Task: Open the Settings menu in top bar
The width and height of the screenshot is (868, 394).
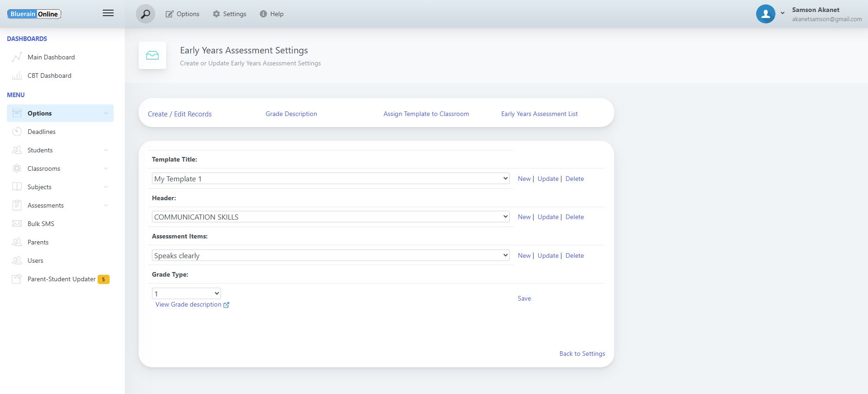Action: pos(229,14)
